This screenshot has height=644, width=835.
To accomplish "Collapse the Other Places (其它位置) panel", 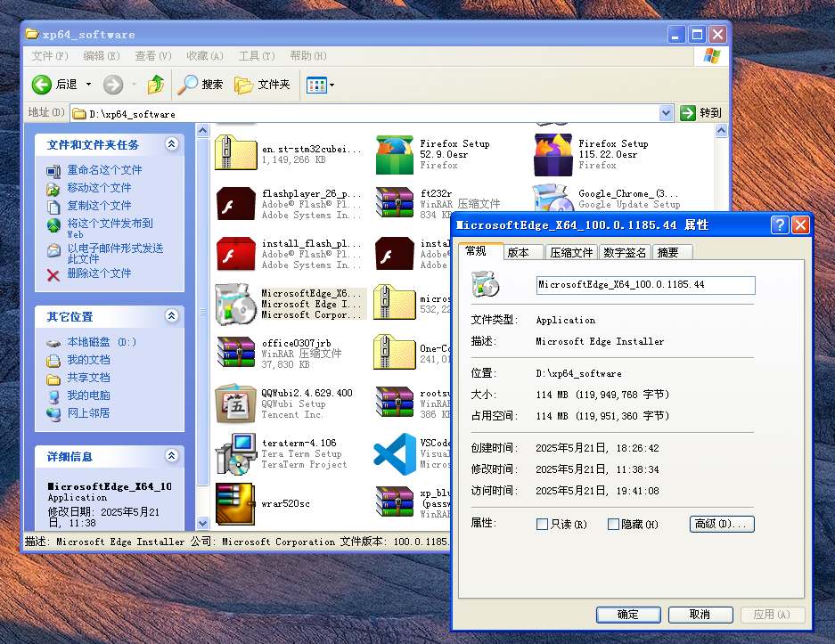I will pos(171,315).
